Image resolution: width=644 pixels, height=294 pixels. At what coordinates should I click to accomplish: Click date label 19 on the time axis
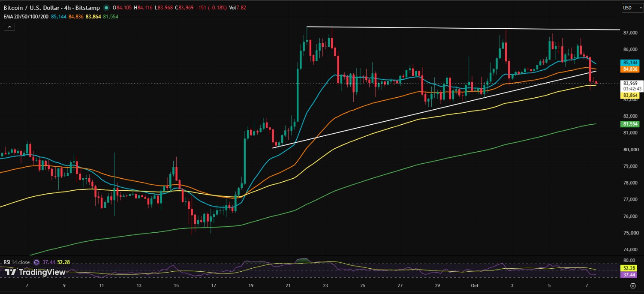click(x=251, y=285)
